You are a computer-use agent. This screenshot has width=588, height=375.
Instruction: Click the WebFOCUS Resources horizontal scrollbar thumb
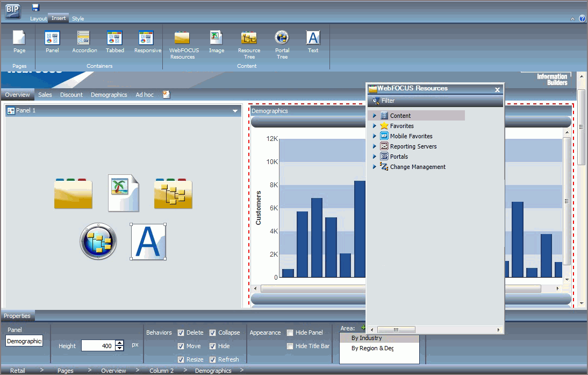click(x=396, y=330)
